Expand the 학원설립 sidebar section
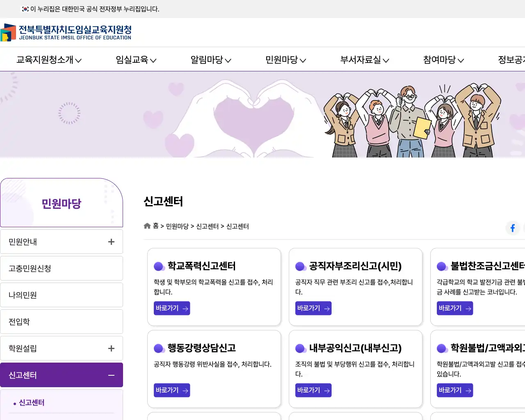525x420 pixels. [111, 348]
